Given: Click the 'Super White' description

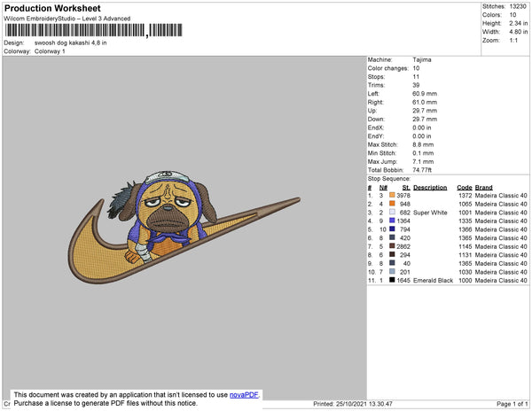Looking at the screenshot, I should 430,213.
